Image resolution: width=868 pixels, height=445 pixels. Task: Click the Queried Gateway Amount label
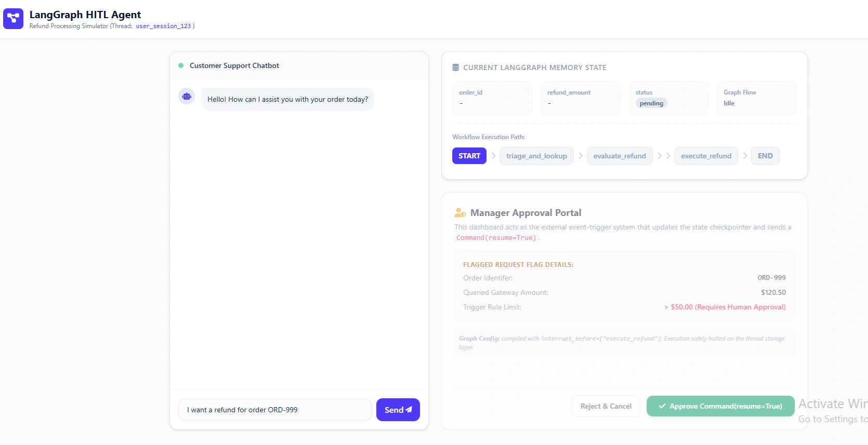[x=506, y=292]
